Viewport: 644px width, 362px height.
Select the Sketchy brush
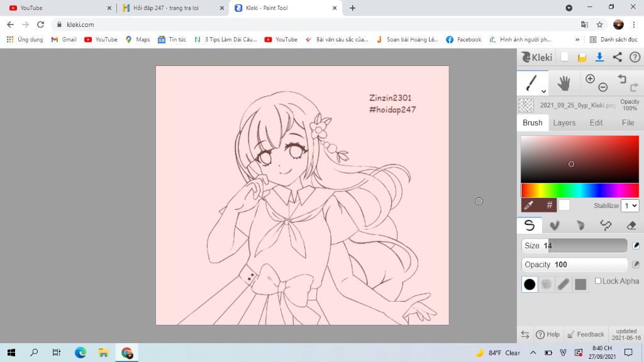tap(580, 225)
